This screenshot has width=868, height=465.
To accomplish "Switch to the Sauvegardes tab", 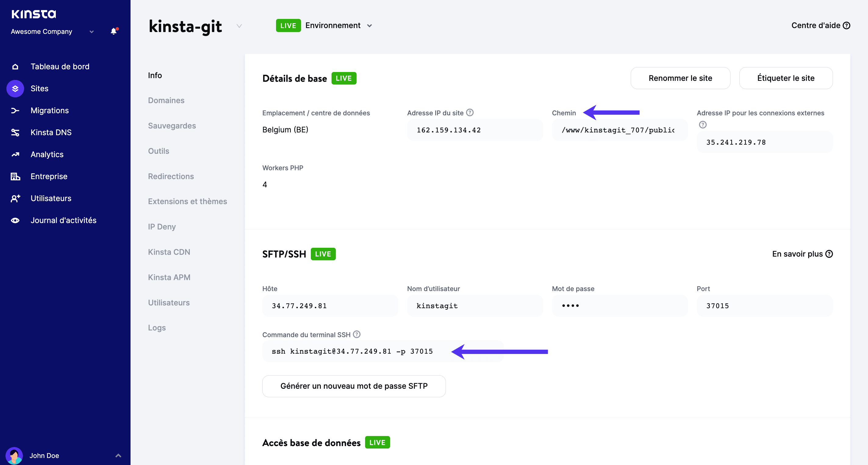I will [172, 126].
